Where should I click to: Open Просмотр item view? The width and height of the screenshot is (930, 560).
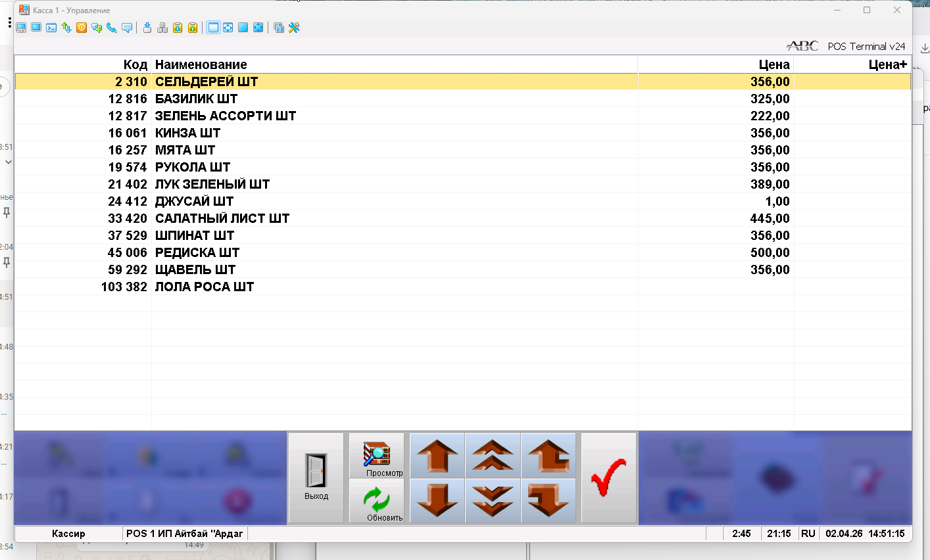coord(376,455)
